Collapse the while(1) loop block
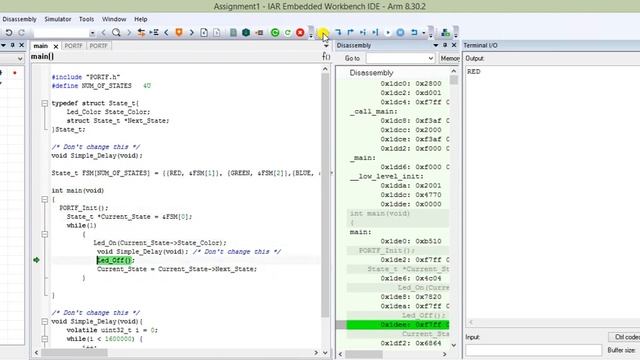 [x=44, y=234]
